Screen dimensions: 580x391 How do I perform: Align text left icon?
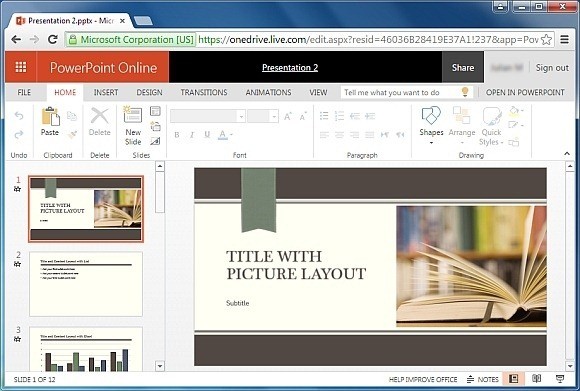(324, 135)
